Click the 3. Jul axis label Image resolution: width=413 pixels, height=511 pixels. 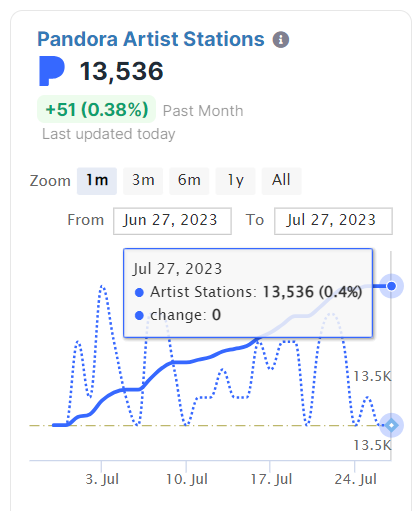click(102, 479)
